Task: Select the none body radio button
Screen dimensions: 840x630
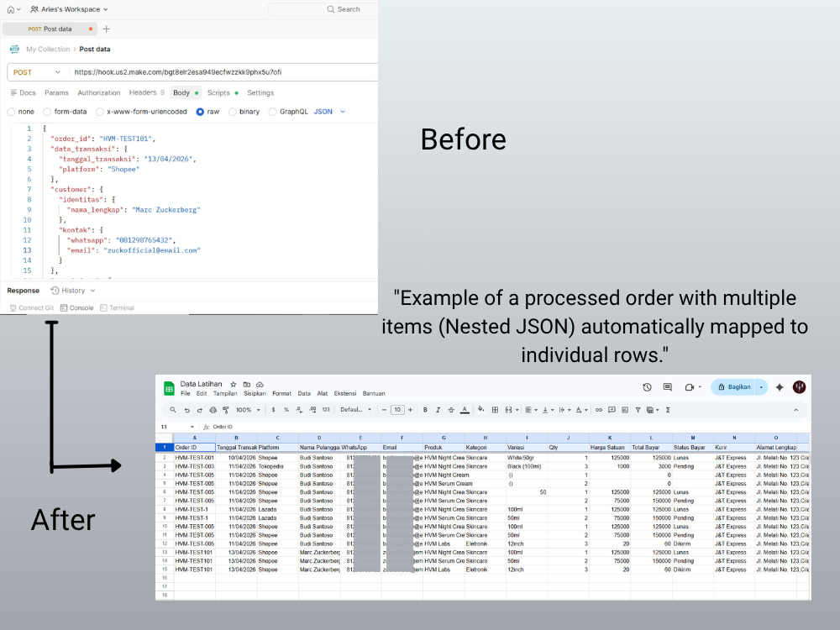Action: (11, 112)
